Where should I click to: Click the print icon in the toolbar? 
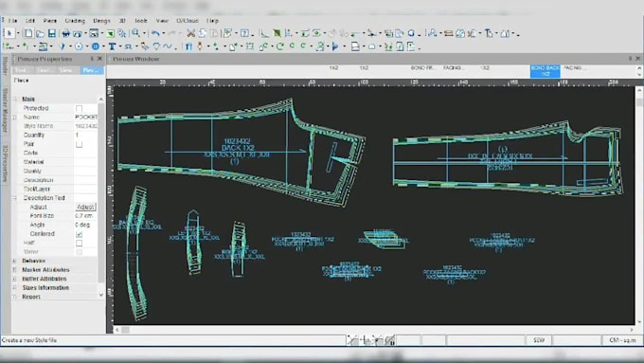click(x=65, y=34)
